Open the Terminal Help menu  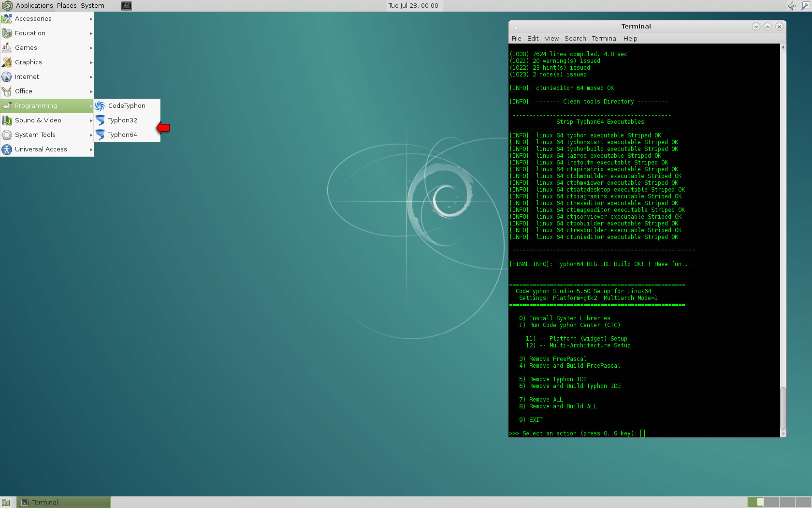pos(630,39)
